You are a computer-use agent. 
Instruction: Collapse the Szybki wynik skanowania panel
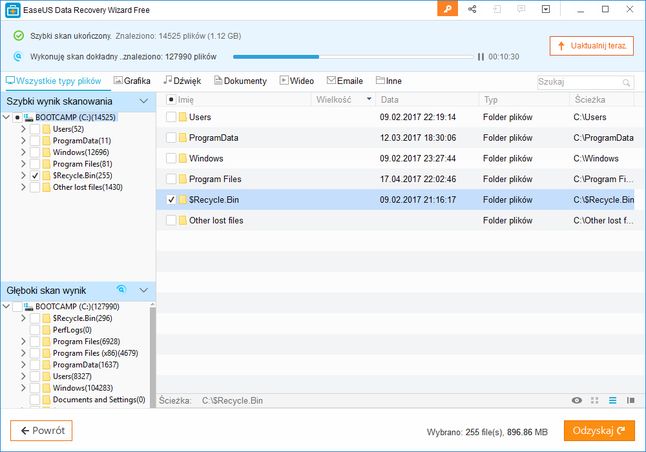143,101
